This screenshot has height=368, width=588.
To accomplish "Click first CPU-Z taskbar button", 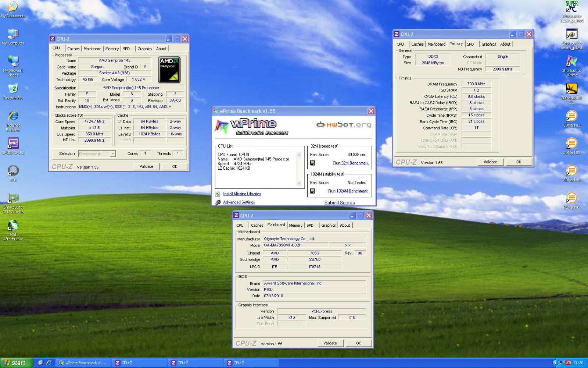I will 139,363.
